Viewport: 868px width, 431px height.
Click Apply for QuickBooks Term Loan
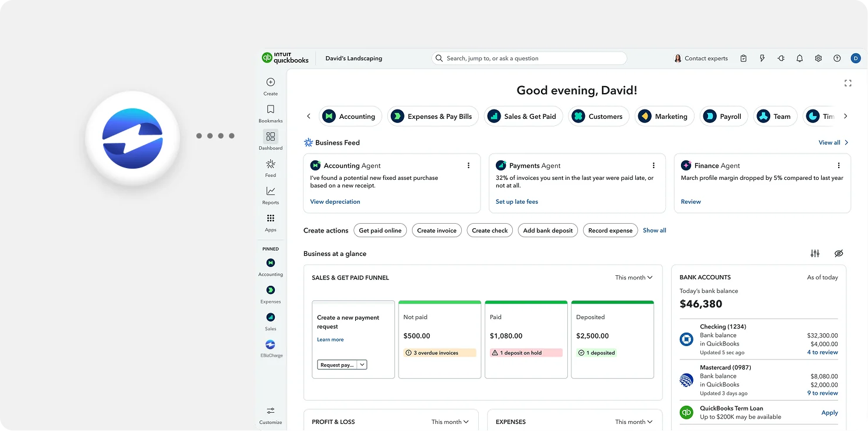tap(829, 412)
